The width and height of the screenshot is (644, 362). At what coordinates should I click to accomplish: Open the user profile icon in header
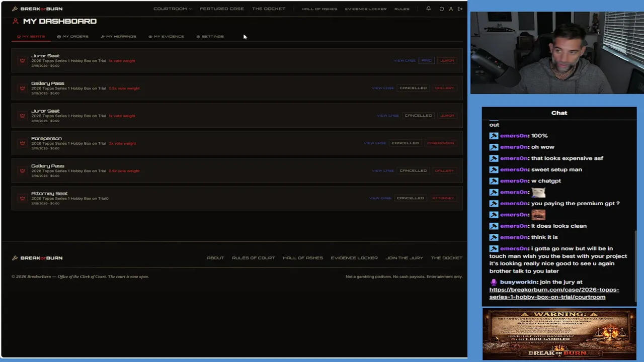point(451,9)
